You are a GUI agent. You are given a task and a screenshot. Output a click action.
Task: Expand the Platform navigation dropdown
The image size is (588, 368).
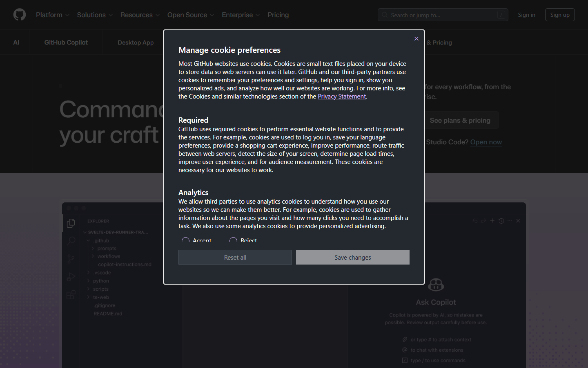pyautogui.click(x=53, y=15)
